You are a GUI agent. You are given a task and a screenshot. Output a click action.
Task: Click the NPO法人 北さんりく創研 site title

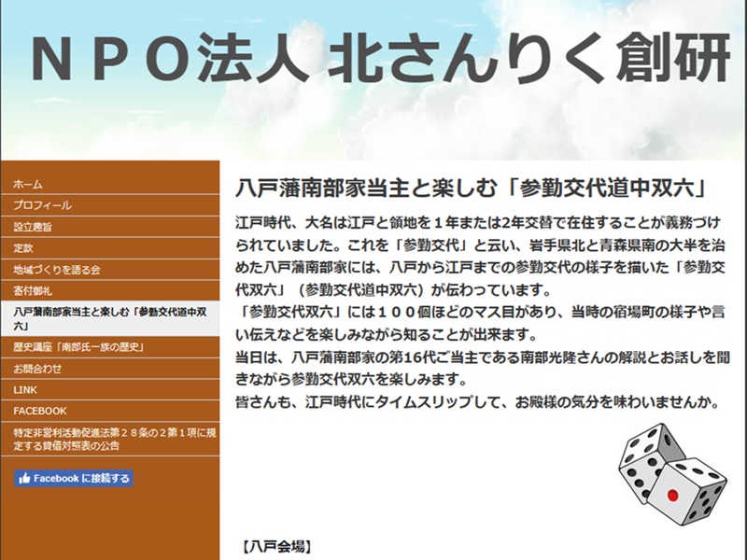tap(380, 58)
